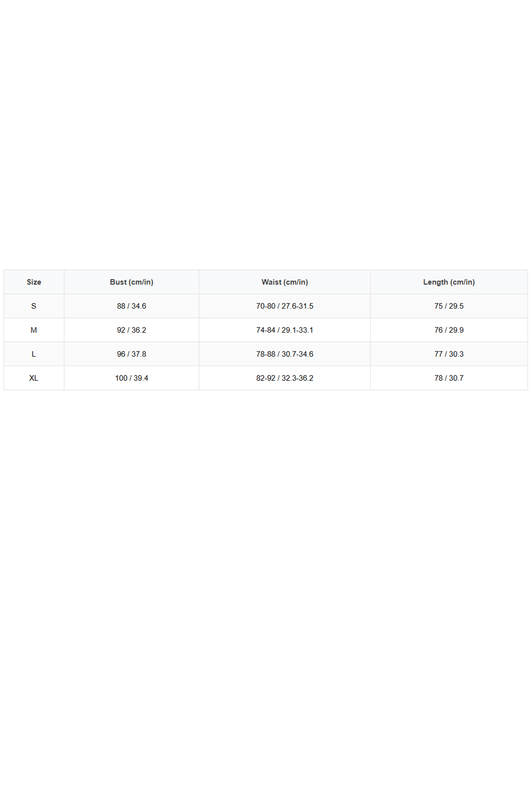Select the S size cell
The width and height of the screenshot is (532, 798).
pyautogui.click(x=34, y=306)
